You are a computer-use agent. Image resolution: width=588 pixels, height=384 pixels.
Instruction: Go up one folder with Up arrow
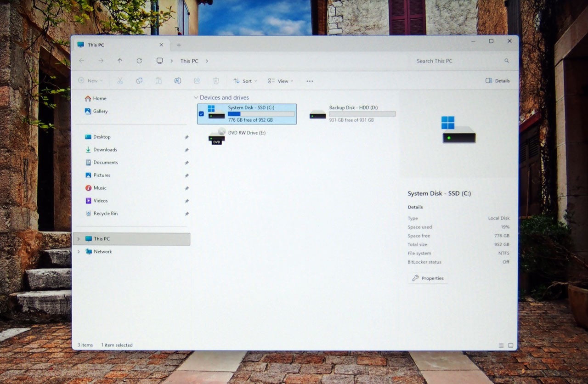120,61
